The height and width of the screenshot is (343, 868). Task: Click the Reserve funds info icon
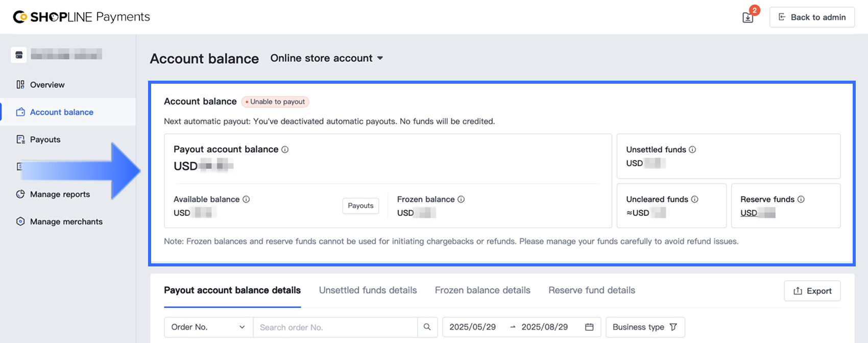pyautogui.click(x=801, y=199)
